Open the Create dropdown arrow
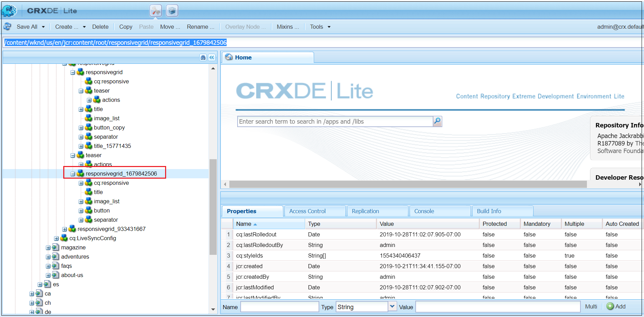The width and height of the screenshot is (644, 317). tap(84, 27)
